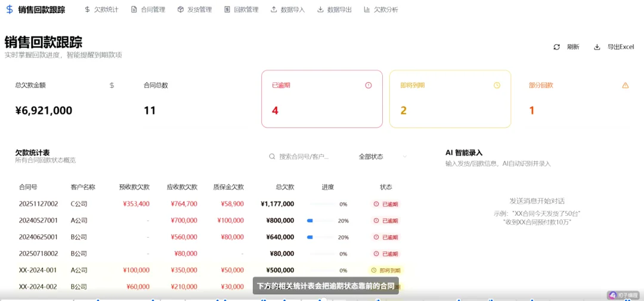This screenshot has height=301, width=644.
Task: Click the 欠款分析 bar chart icon
Action: (367, 10)
